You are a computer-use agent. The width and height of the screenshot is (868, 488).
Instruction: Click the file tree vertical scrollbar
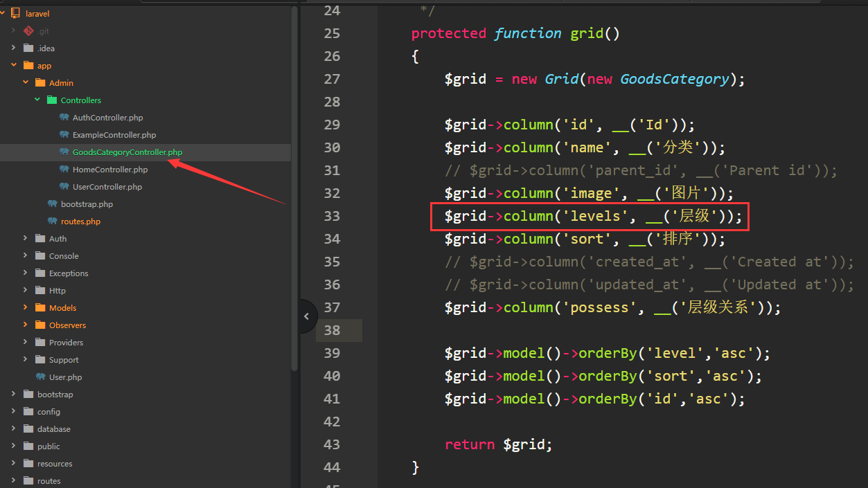pyautogui.click(x=294, y=187)
